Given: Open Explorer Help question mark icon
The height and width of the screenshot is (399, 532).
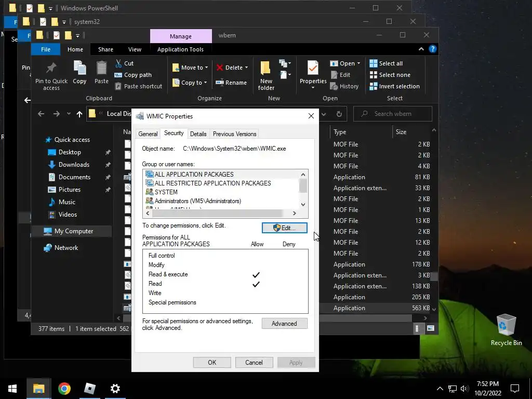Looking at the screenshot, I should (x=433, y=49).
